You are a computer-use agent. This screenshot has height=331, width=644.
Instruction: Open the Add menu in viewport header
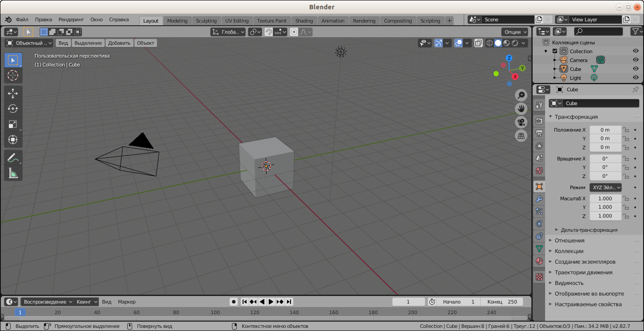[119, 43]
